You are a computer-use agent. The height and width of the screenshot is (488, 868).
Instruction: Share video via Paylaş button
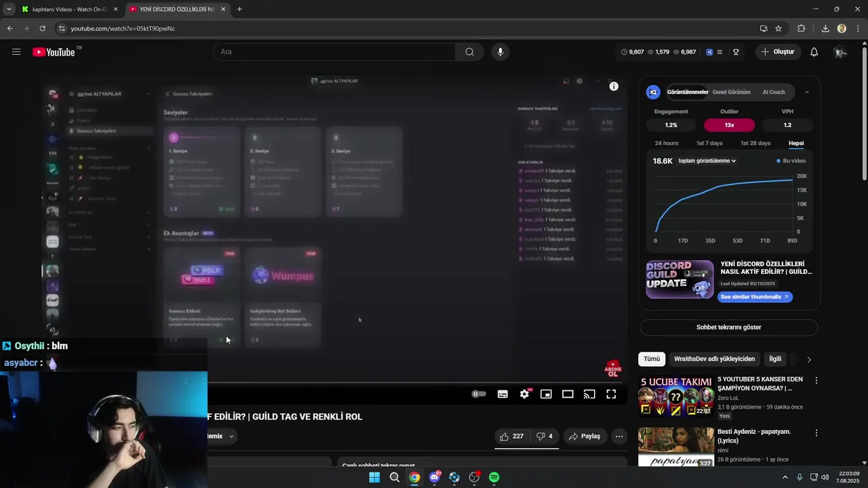(x=585, y=436)
